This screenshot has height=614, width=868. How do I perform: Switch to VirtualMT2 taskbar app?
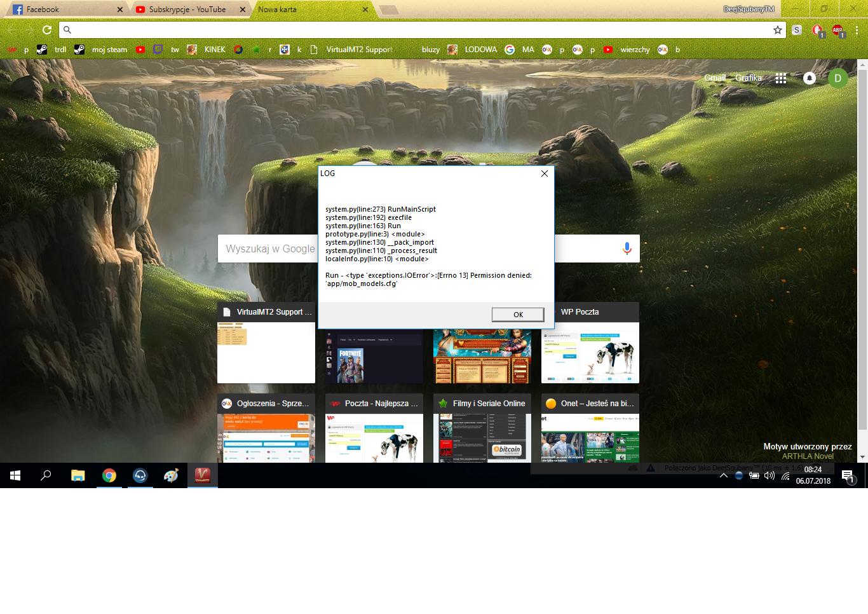click(x=203, y=475)
